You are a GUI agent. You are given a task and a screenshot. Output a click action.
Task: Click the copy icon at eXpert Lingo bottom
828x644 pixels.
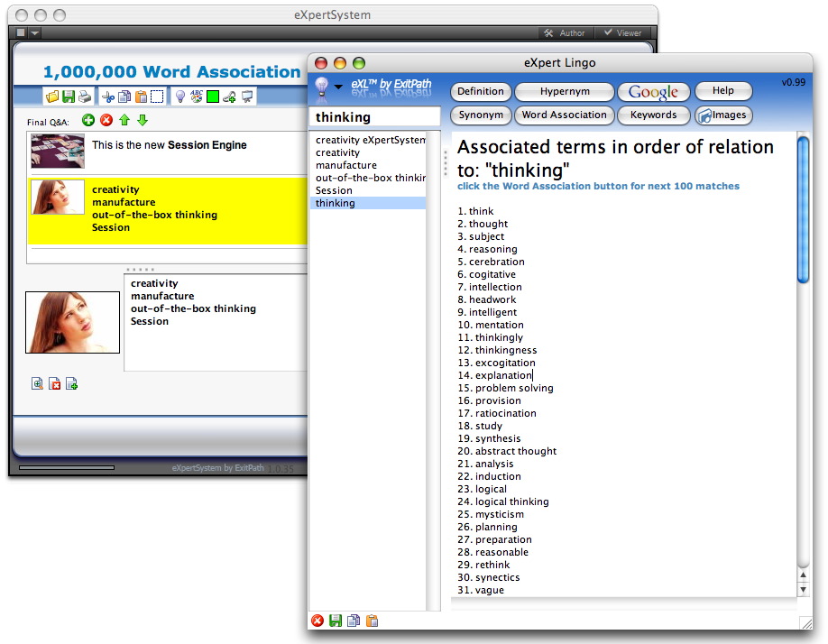pyautogui.click(x=354, y=621)
